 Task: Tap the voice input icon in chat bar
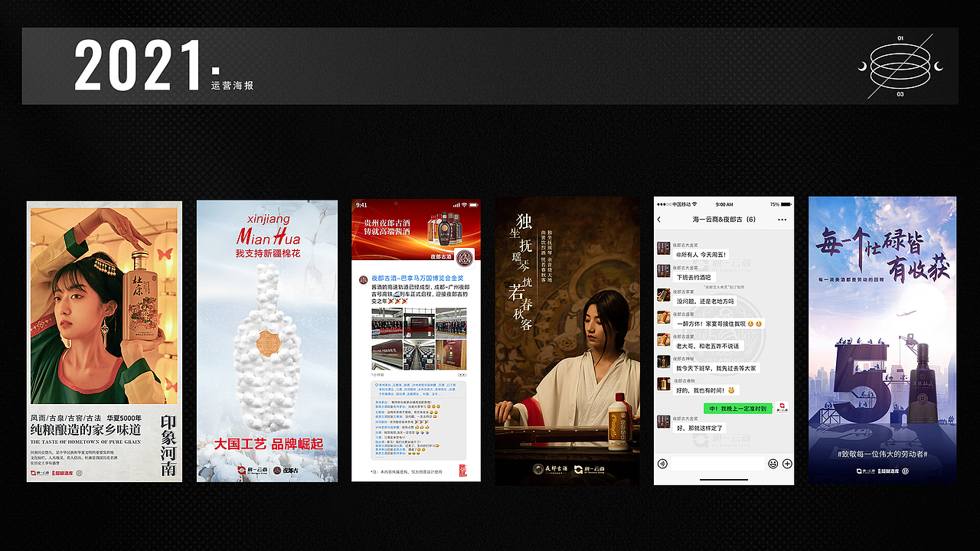click(663, 464)
